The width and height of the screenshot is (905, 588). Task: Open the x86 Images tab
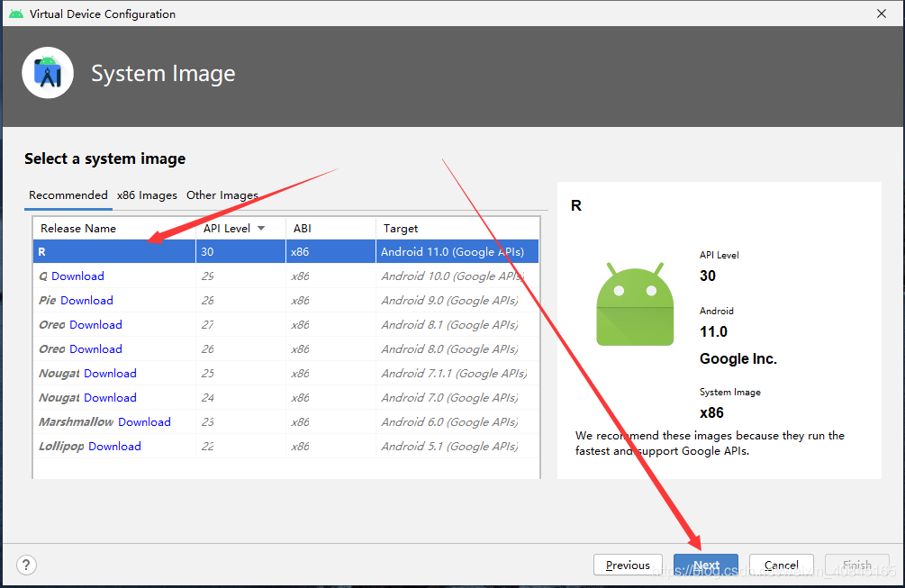click(147, 195)
